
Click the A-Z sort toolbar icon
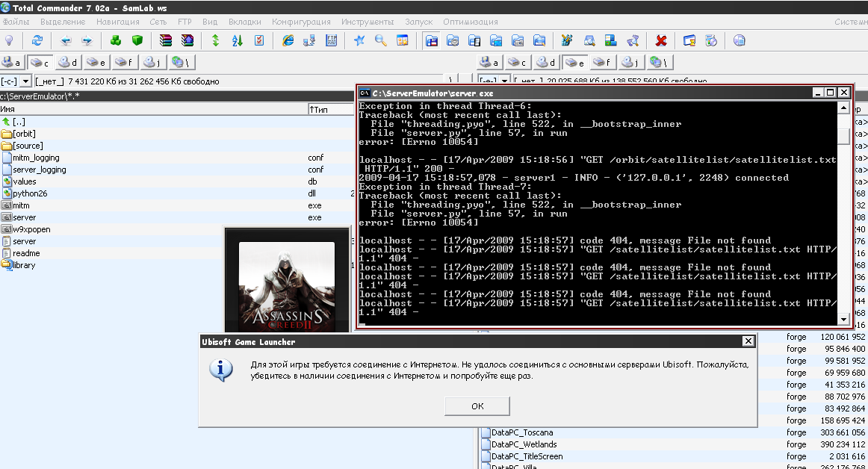[x=238, y=40]
